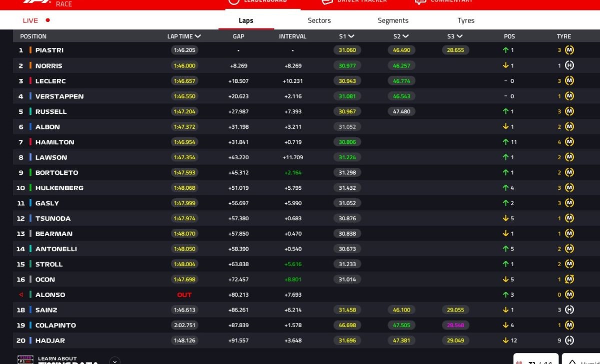Click Hadjar's hard tyre icon

tap(569, 340)
